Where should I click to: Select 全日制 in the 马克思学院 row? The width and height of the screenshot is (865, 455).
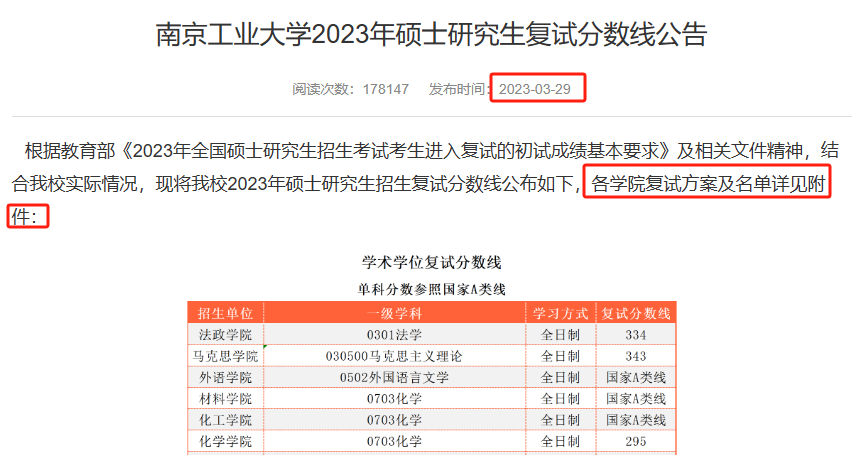[x=560, y=356]
